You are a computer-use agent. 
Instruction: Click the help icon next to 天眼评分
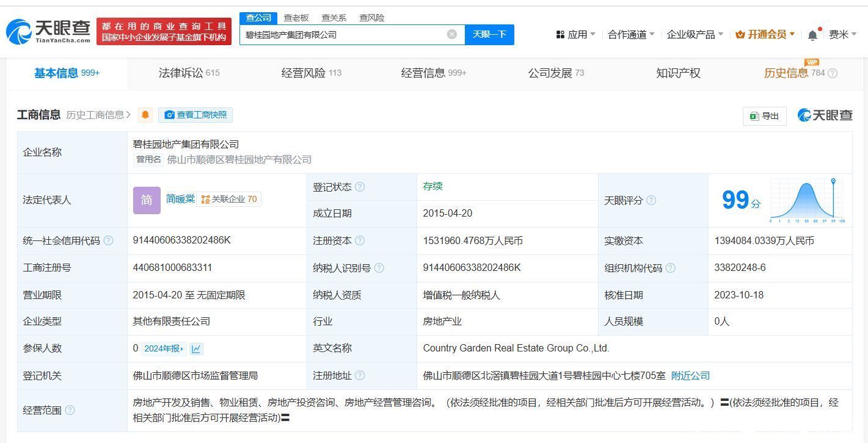(651, 200)
